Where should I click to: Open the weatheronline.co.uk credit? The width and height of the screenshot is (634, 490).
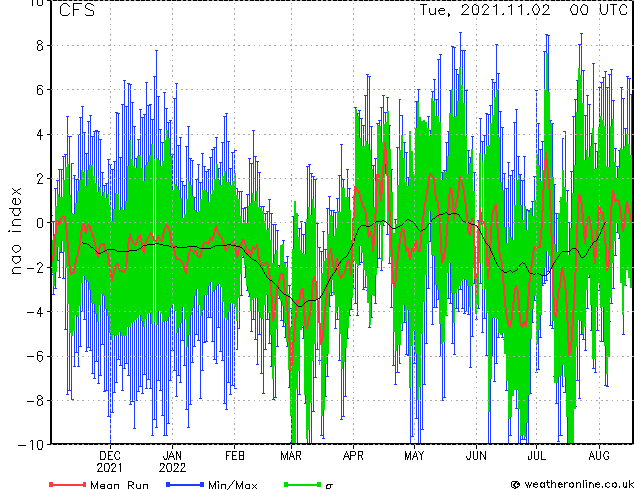pos(572,484)
